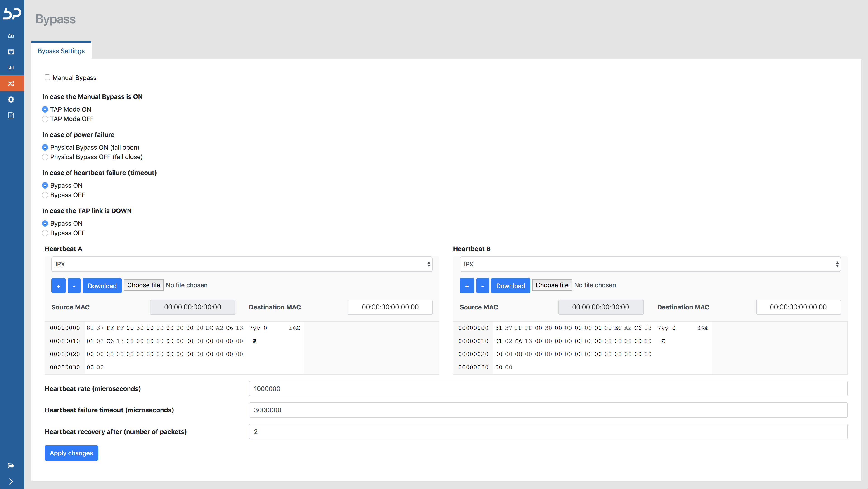
Task: Click Download button under Heartbeat B
Action: pyautogui.click(x=510, y=286)
